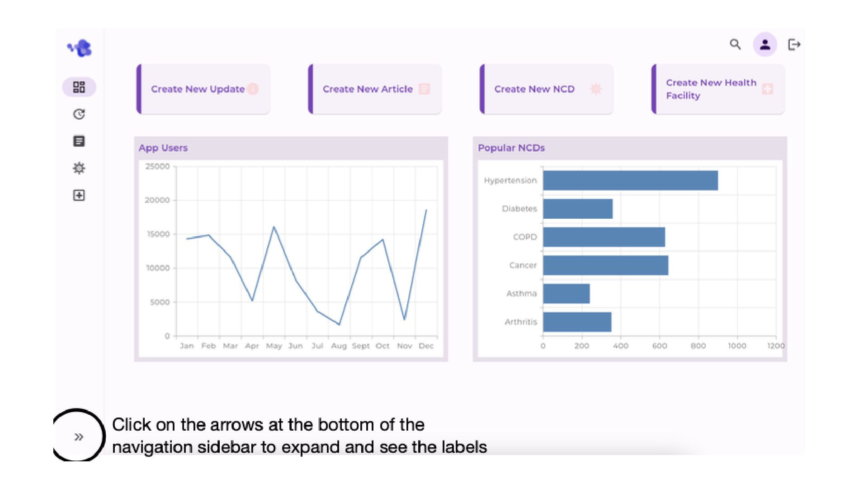
Task: Open the dashboard grid sidebar icon
Action: (79, 87)
